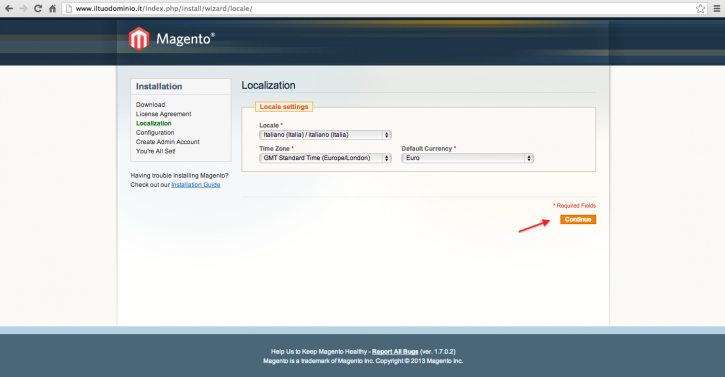This screenshot has width=725, height=377.
Task: Reload the page with refresh icon
Action: pos(38,8)
